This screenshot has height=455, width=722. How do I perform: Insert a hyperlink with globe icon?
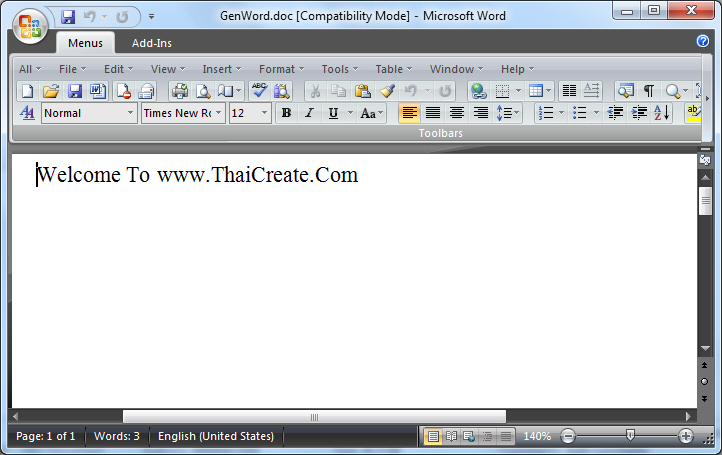click(x=479, y=91)
